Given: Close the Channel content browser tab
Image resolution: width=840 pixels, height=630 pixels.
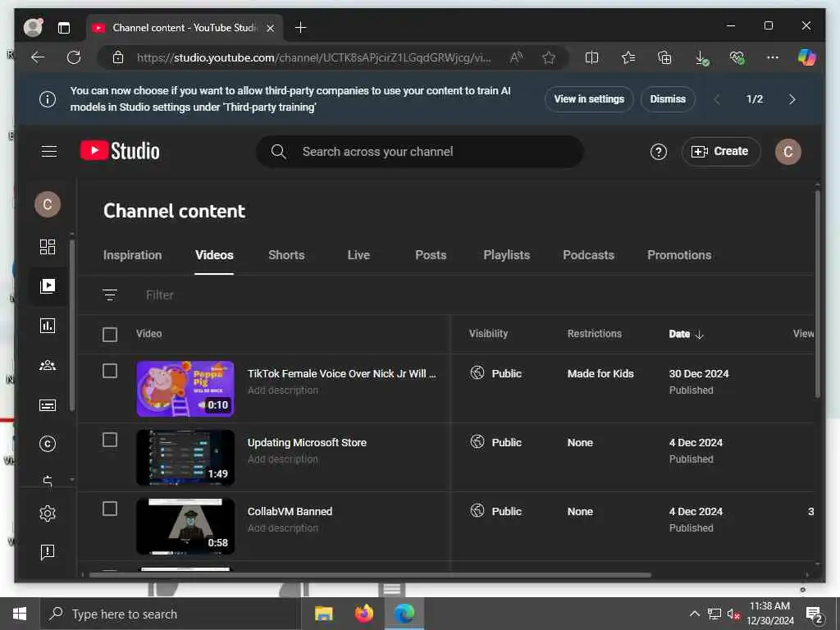Looking at the screenshot, I should (271, 28).
